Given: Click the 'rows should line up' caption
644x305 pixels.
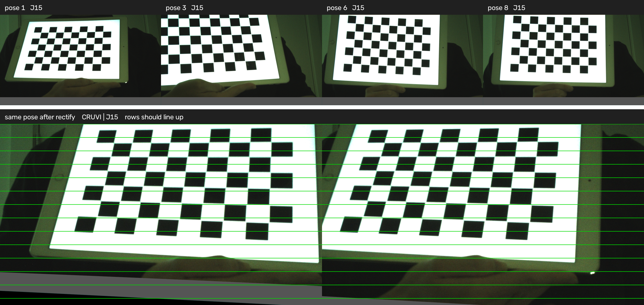Looking at the screenshot, I should [x=154, y=117].
